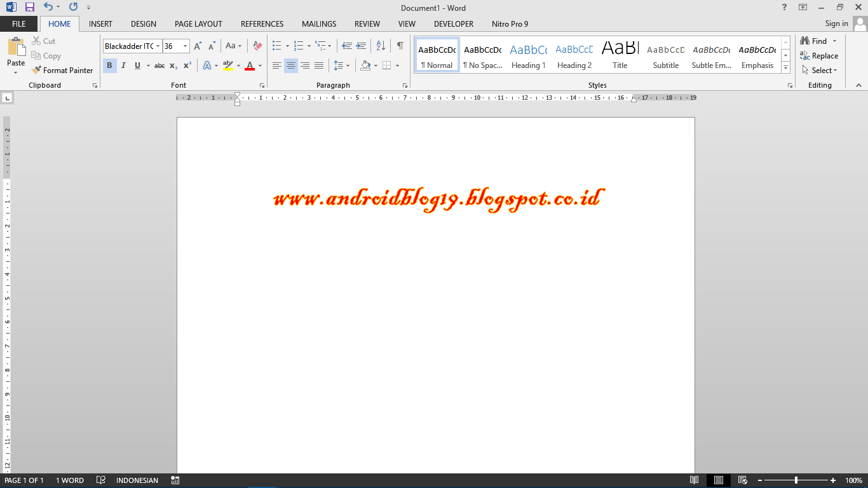Expand the font size dropdown
Viewport: 868px width, 488px height.
pos(184,46)
